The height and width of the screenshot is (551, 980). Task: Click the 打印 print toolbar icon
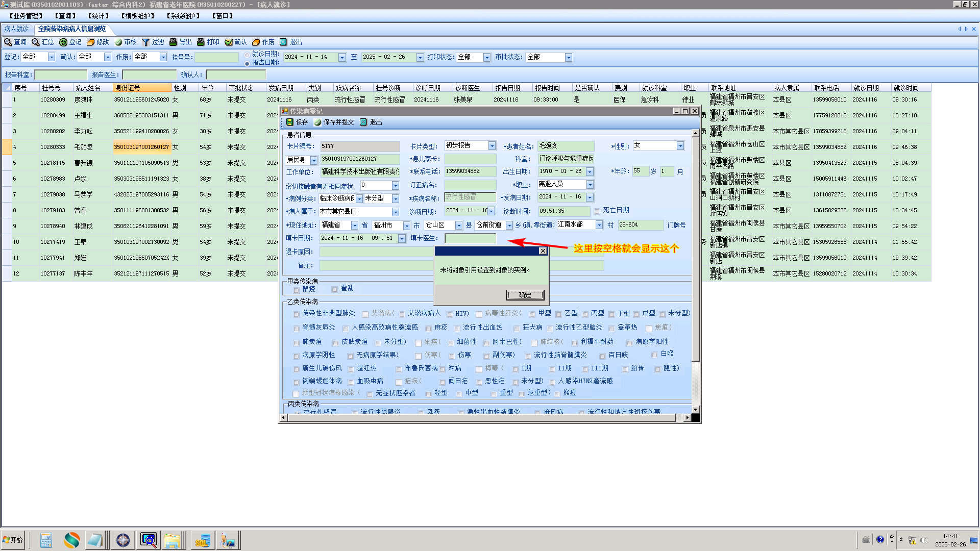coord(201,42)
